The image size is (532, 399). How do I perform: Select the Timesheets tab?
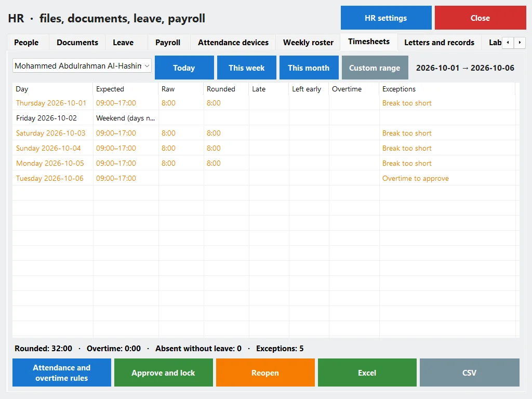click(369, 42)
